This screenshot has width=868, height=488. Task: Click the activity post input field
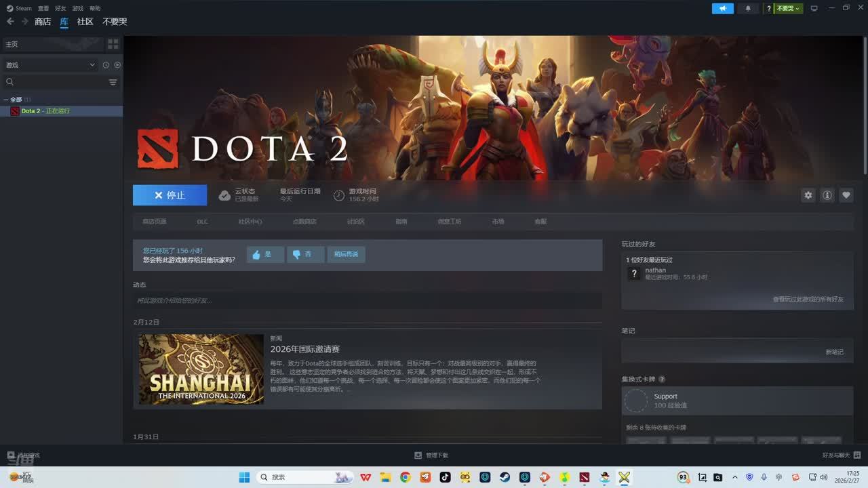[x=368, y=300]
